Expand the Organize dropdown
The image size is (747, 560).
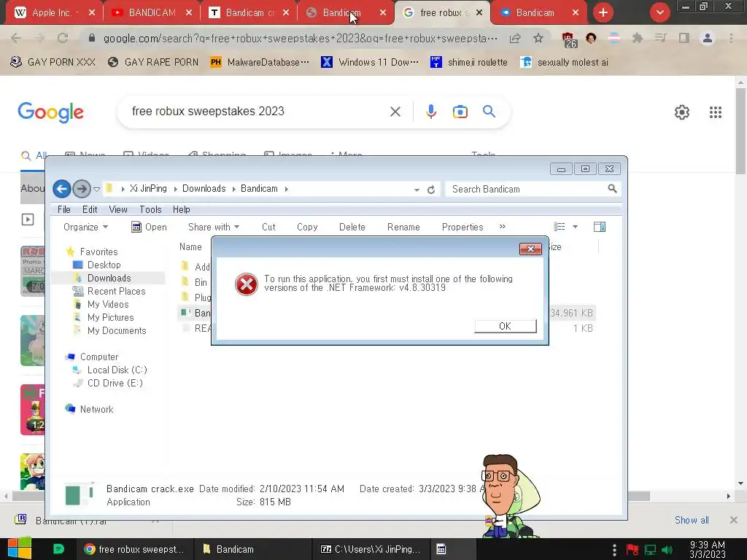[86, 227]
